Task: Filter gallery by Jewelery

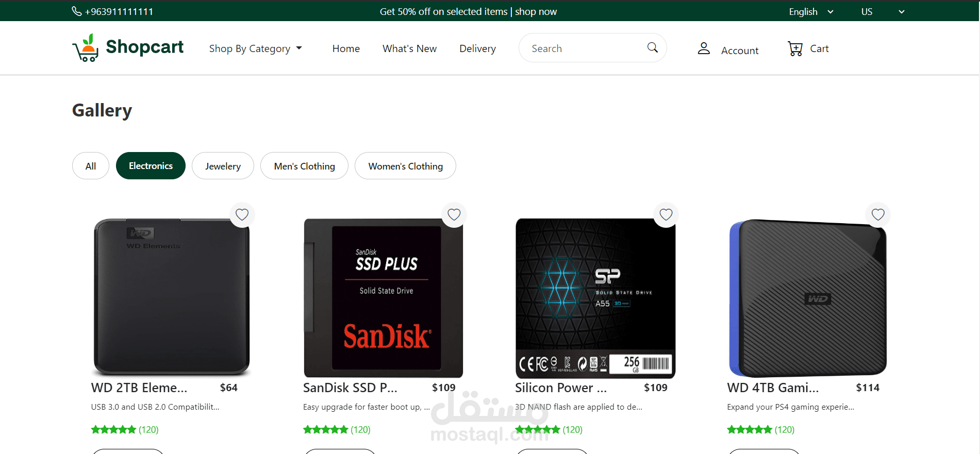Action: (223, 166)
